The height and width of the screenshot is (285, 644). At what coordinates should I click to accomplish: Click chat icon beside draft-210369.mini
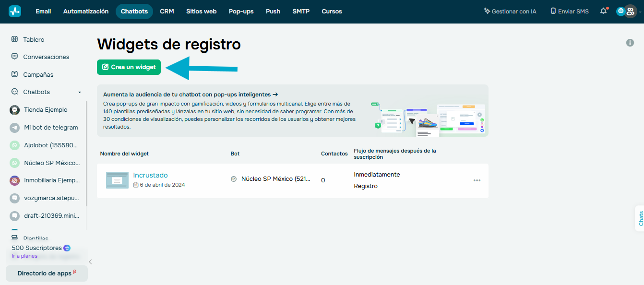[x=14, y=216]
